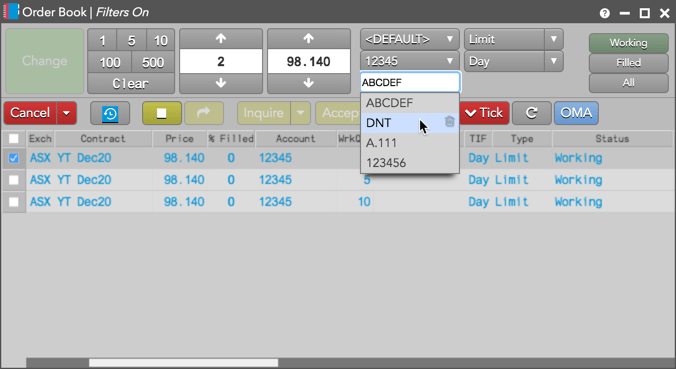The height and width of the screenshot is (369, 676).
Task: Decrease price with the down arrow
Action: [x=309, y=83]
